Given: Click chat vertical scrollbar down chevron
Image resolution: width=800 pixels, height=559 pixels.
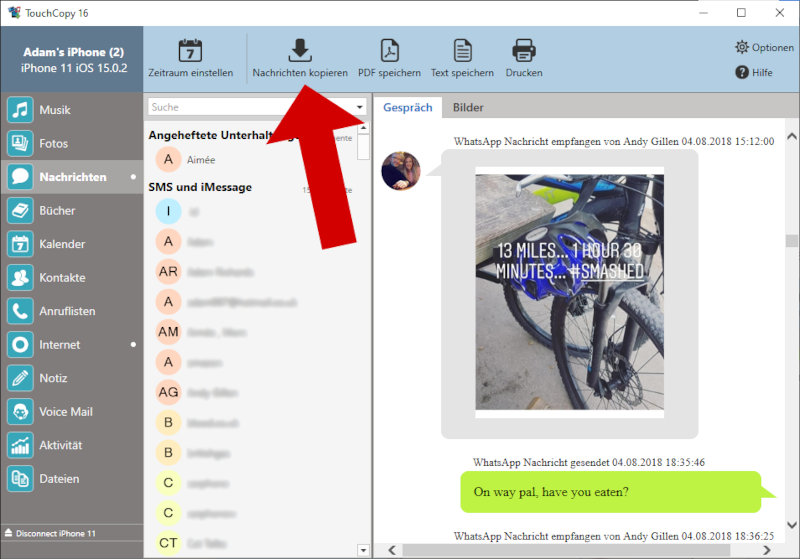Looking at the screenshot, I should coord(792,524).
